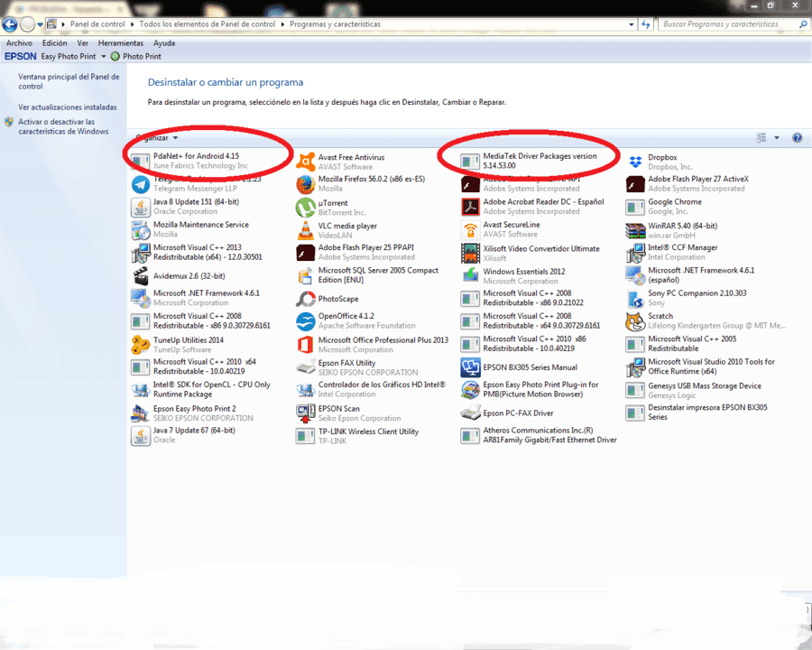Screen dimensions: 812x650
Task: Click the Avast Free Antivirus icon
Action: [306, 162]
